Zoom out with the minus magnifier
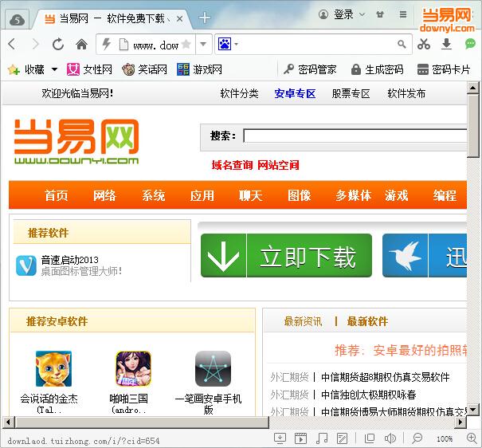 pos(417,438)
